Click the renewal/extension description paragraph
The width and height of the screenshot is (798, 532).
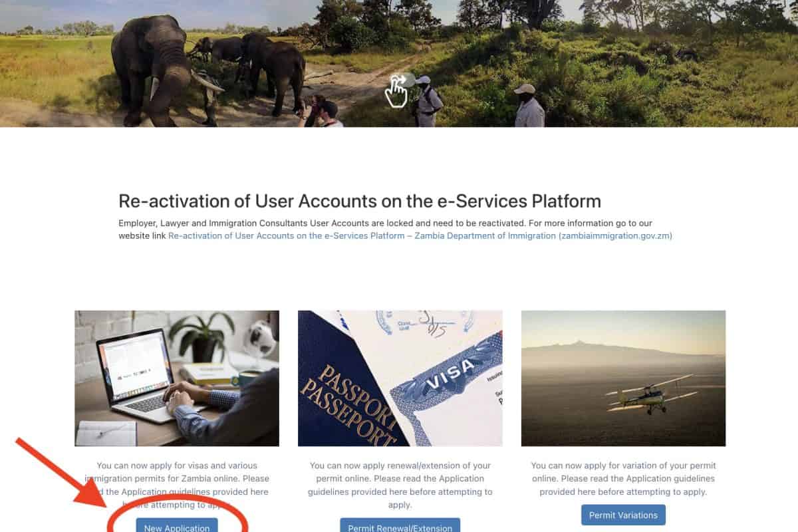pos(400,485)
